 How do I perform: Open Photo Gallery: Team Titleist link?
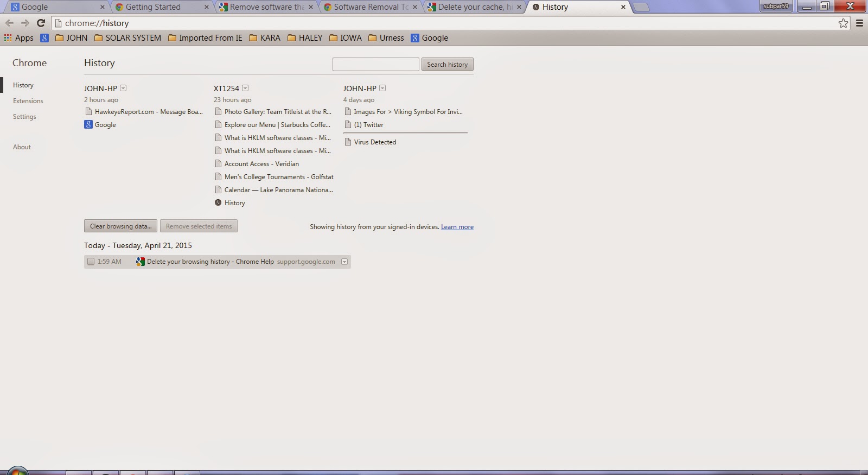coord(278,112)
